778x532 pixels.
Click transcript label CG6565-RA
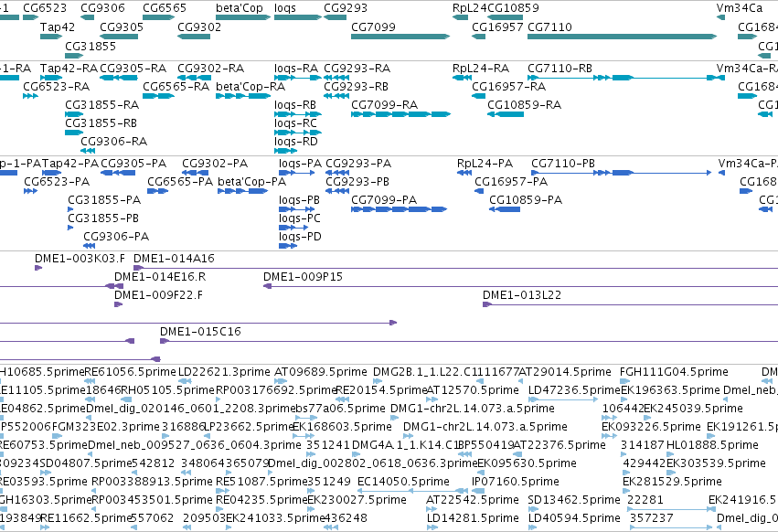(176, 86)
